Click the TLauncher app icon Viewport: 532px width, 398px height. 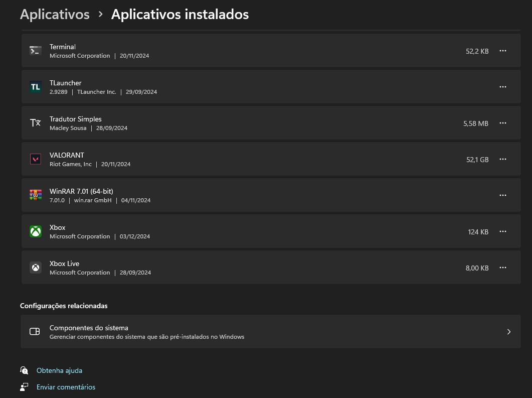[x=35, y=87]
